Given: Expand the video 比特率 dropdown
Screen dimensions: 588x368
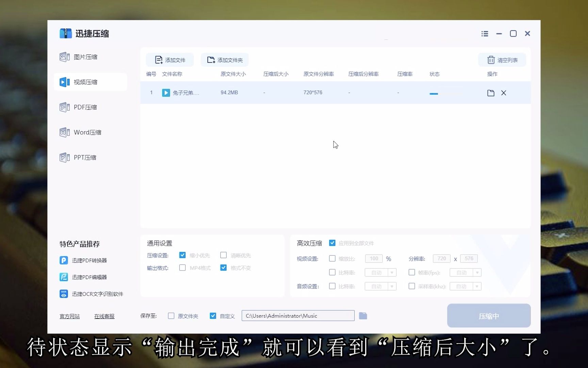Looking at the screenshot, I should 392,273.
